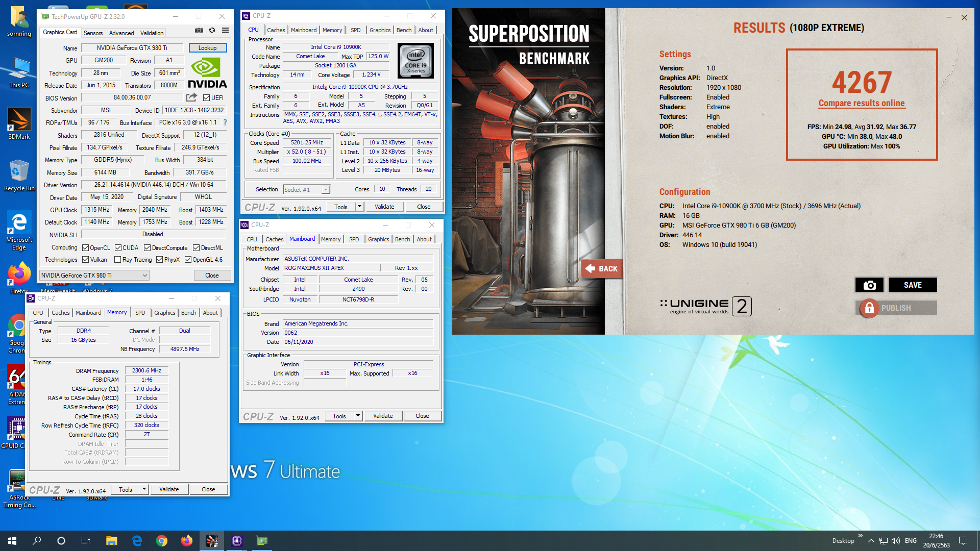Click the Tools button in CPU-Z Memory window
Image resolution: width=980 pixels, height=551 pixels.
tap(126, 489)
